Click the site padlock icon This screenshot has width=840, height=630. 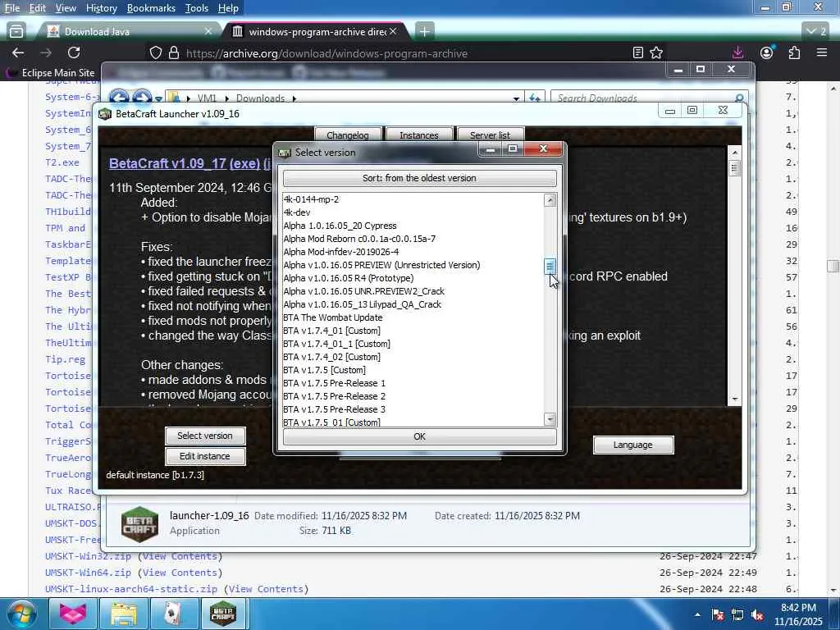pyautogui.click(x=174, y=52)
